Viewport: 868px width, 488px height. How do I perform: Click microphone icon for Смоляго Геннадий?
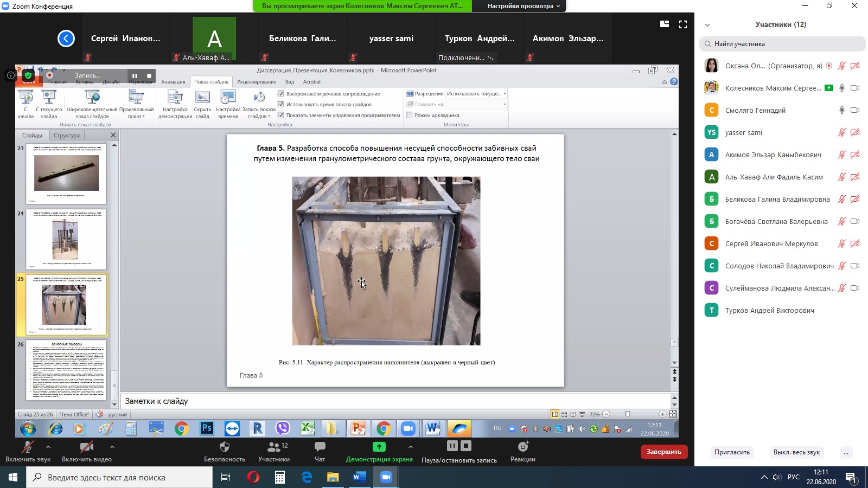pyautogui.click(x=841, y=110)
